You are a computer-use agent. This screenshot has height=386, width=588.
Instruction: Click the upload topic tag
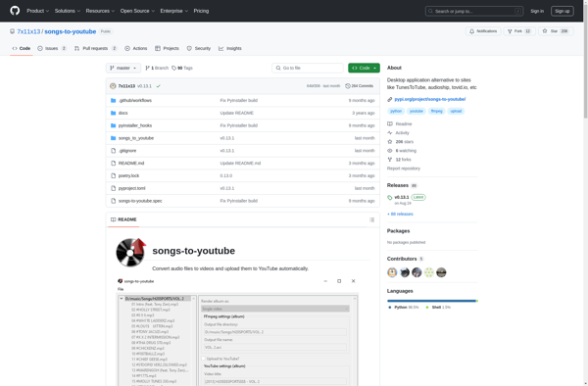tap(456, 111)
